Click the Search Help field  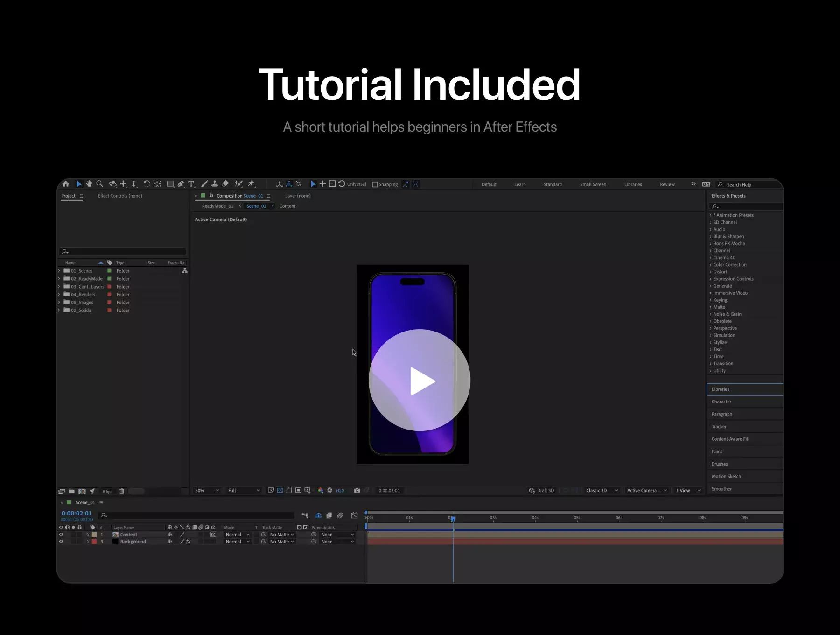749,184
